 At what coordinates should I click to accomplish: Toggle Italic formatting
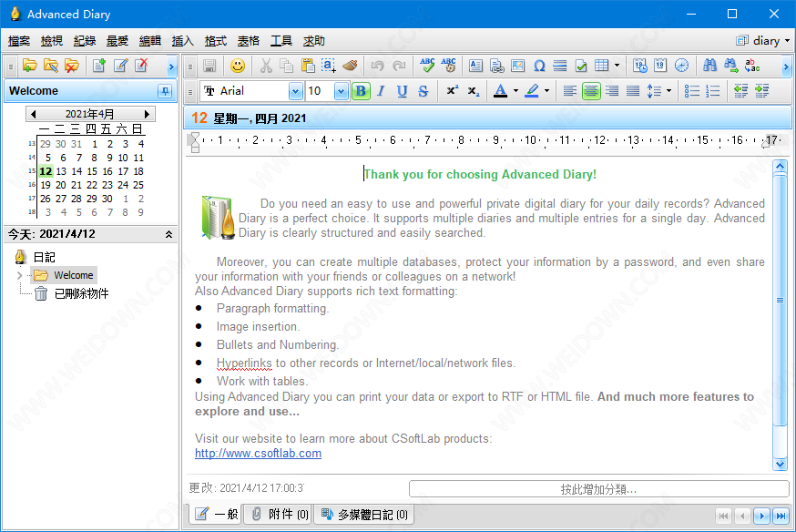click(x=382, y=91)
